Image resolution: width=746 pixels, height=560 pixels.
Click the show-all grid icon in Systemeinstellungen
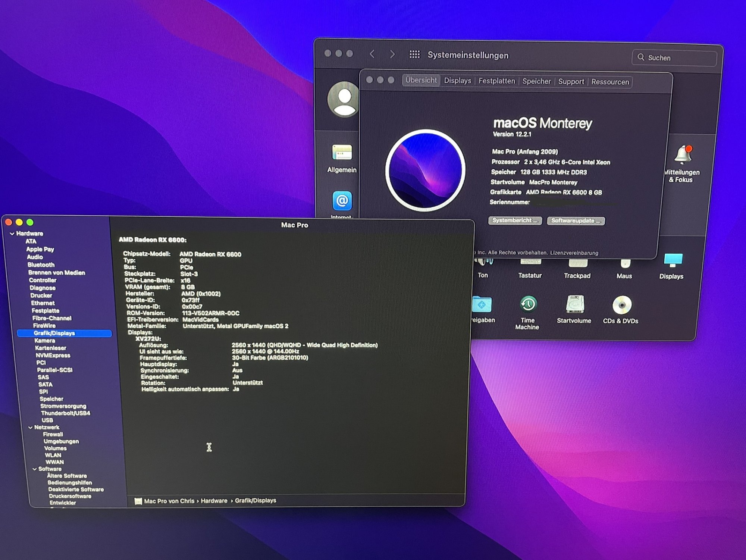coord(414,54)
